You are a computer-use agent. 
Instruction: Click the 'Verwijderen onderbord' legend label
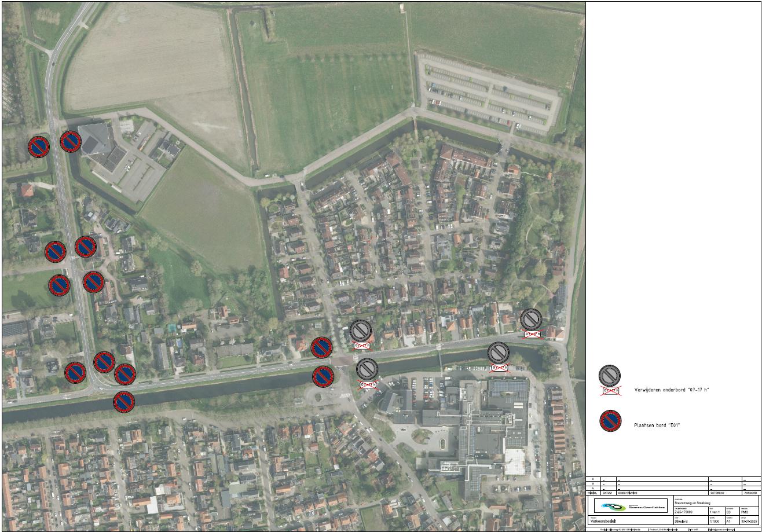[672, 390]
